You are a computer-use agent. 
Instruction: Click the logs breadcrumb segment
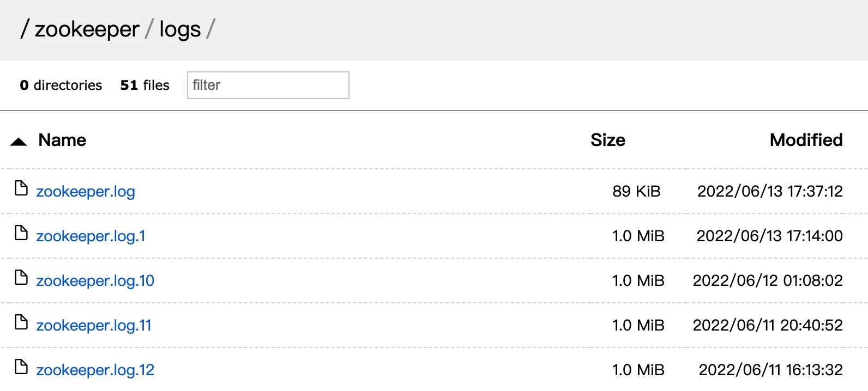(180, 29)
